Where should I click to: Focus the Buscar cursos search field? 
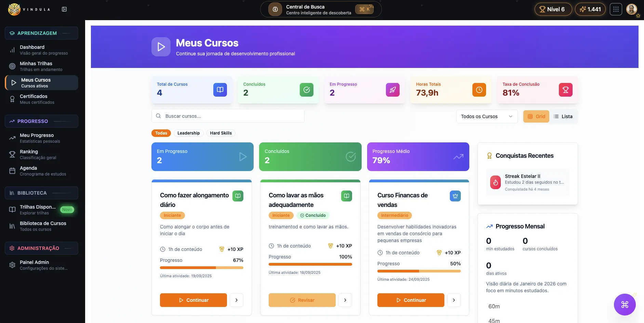(228, 116)
